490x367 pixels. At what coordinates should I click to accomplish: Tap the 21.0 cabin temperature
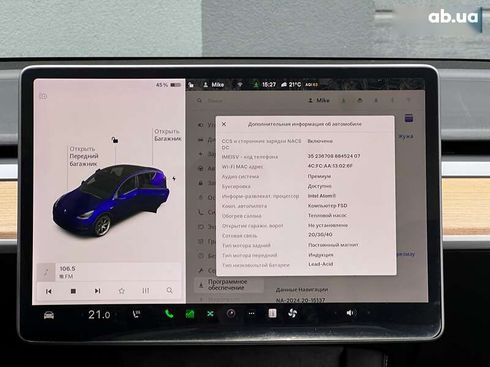click(x=99, y=314)
